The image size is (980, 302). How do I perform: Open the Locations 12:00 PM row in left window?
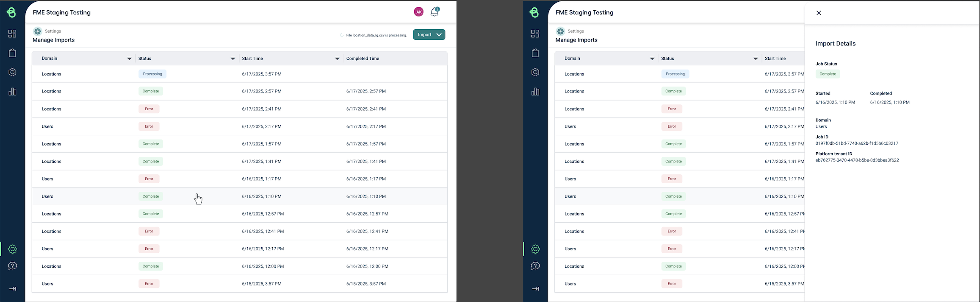(239, 266)
